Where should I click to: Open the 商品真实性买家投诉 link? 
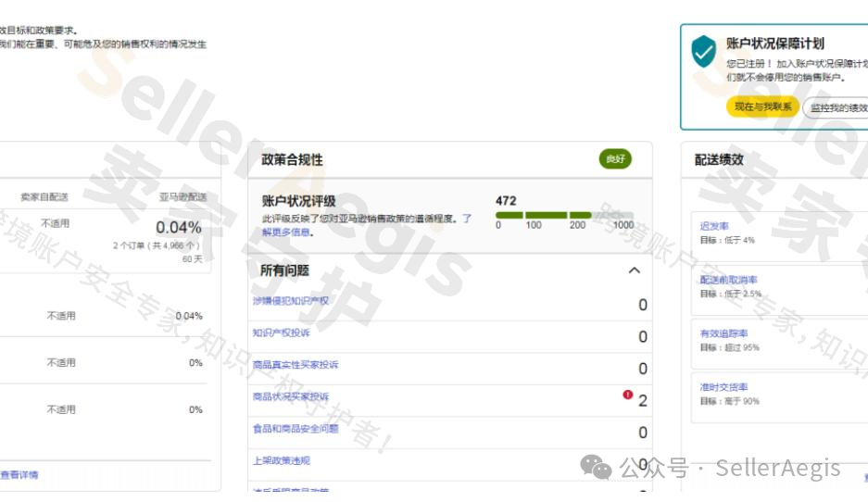tap(296, 365)
